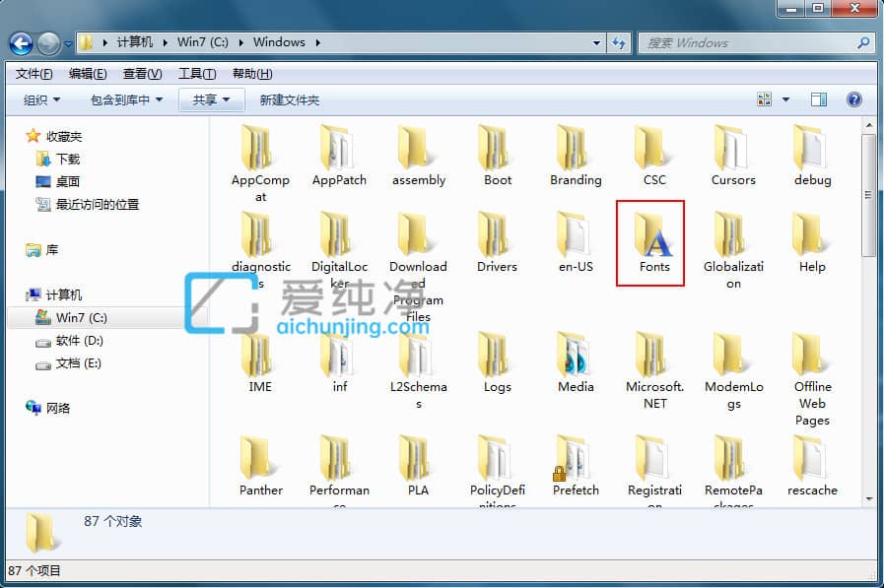Select the L2Schemas folder
The width and height of the screenshot is (884, 588).
click(x=418, y=370)
